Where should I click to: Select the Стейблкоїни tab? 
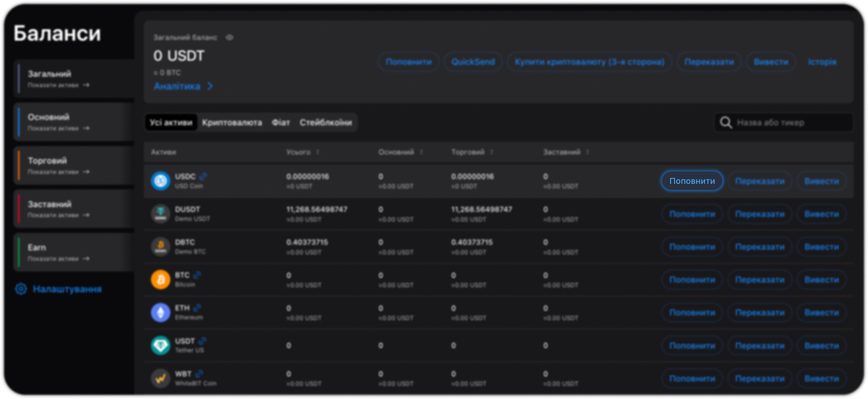325,123
